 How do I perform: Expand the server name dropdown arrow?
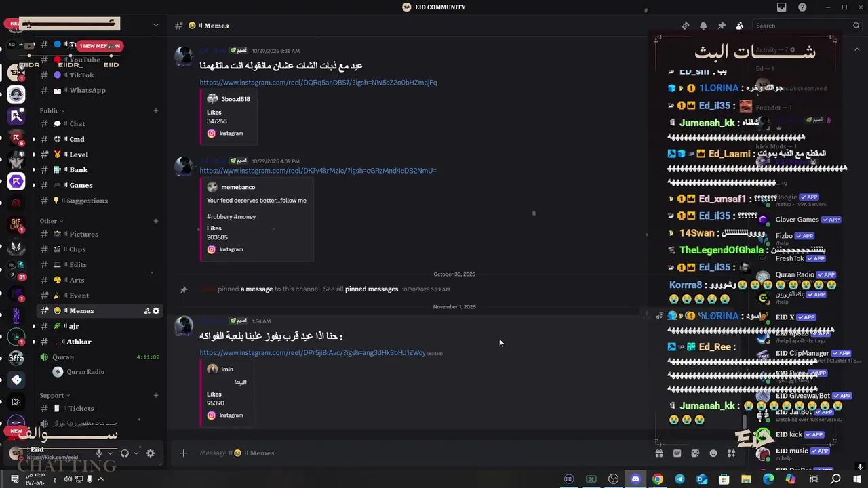pos(156,26)
